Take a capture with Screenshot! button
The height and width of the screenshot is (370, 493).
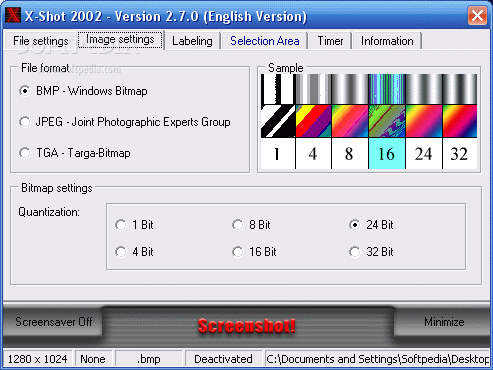[x=247, y=326]
